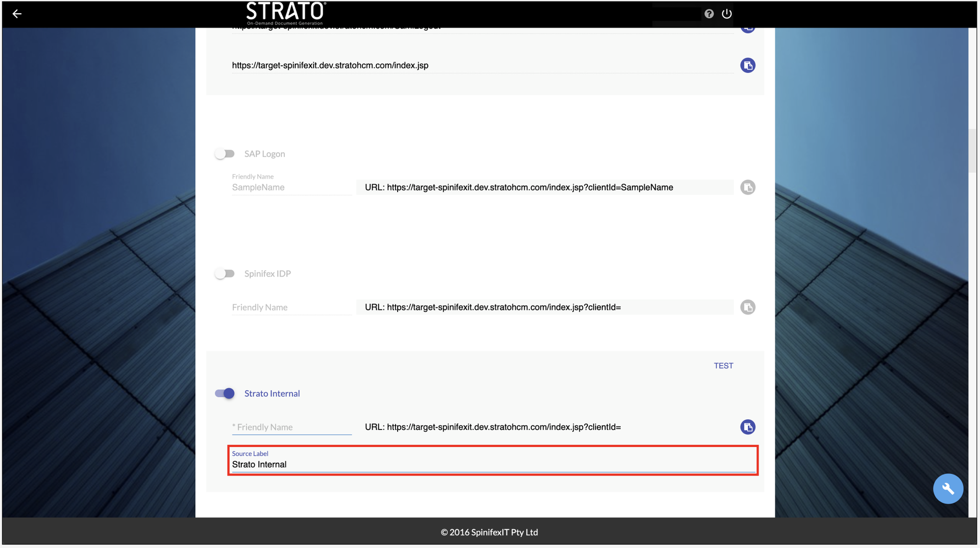Disable the Strato Internal toggle
Viewport: 980px width, 548px height.
[x=225, y=393]
